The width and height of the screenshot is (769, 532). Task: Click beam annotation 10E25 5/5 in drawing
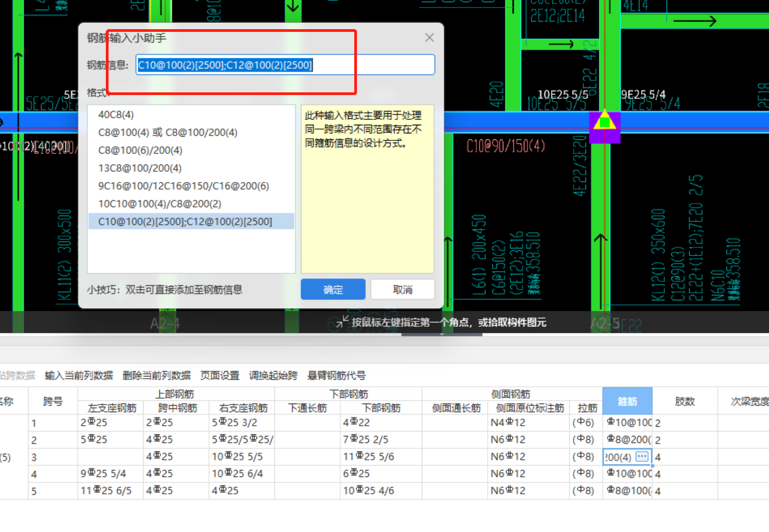(563, 95)
